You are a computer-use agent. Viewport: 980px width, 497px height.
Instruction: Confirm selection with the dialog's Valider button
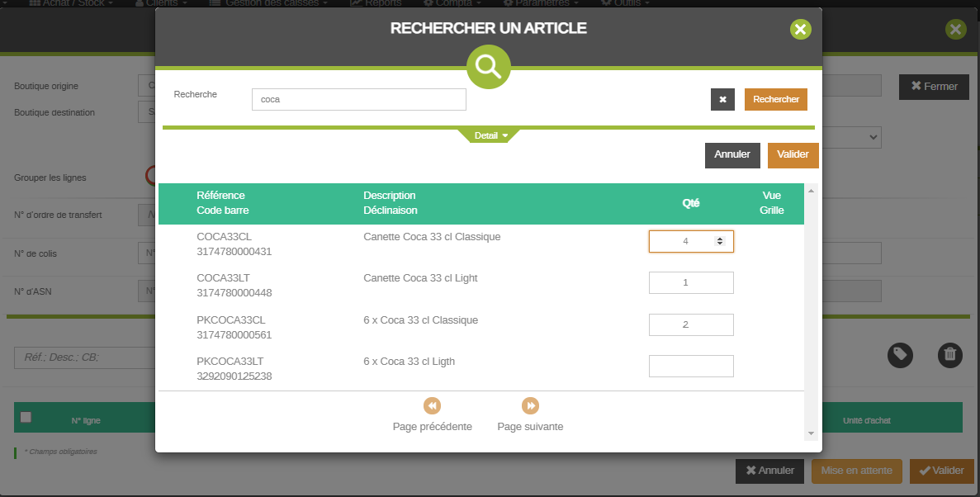click(793, 155)
